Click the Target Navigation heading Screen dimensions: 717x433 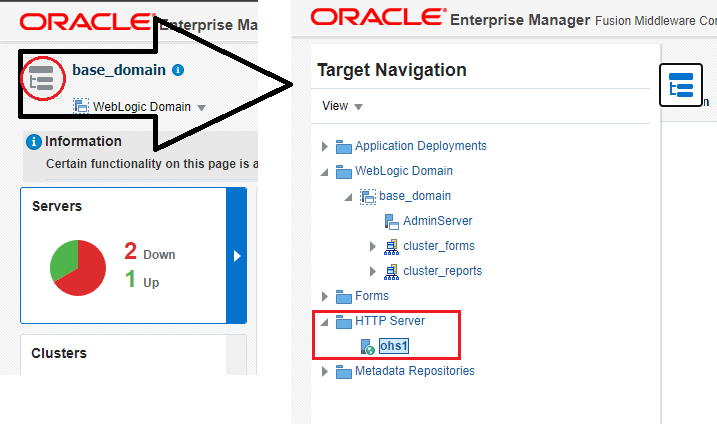click(x=392, y=70)
